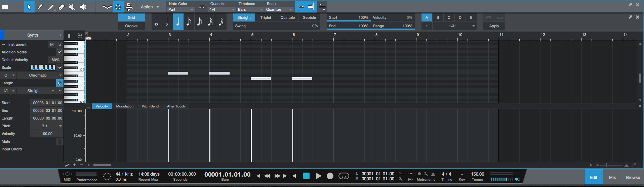The width and height of the screenshot is (644, 187).
Task: Select sixty-fourth note quantize value
Action: click(x=221, y=22)
